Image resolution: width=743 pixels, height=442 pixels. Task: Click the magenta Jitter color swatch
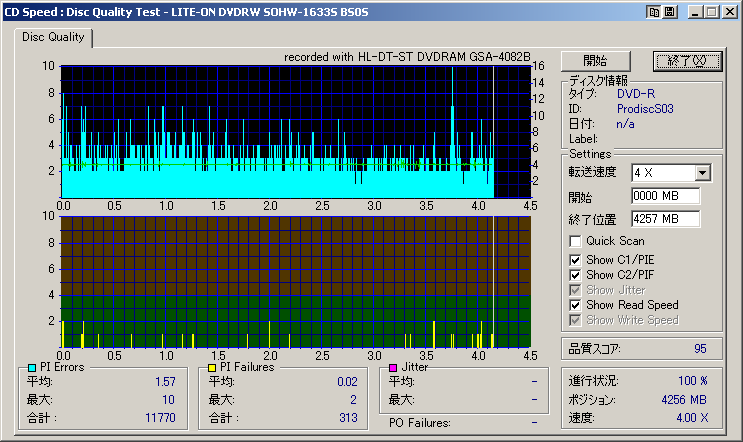point(393,368)
